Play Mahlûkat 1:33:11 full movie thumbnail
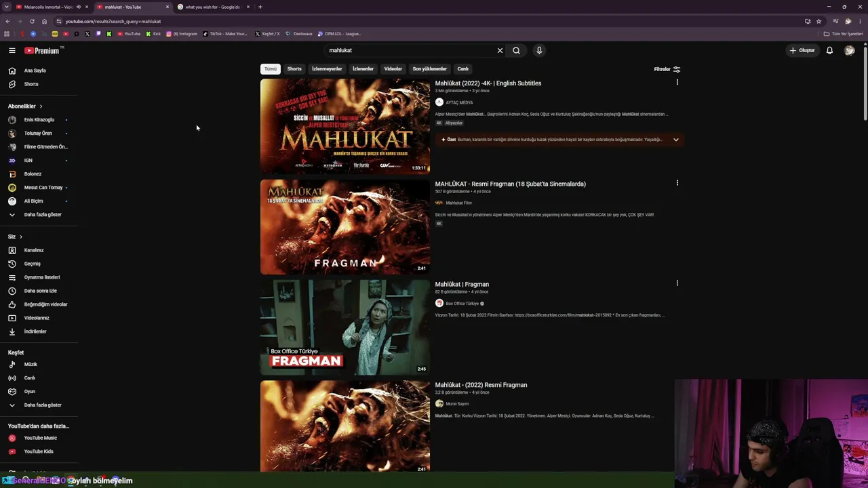868x488 pixels. [345, 126]
